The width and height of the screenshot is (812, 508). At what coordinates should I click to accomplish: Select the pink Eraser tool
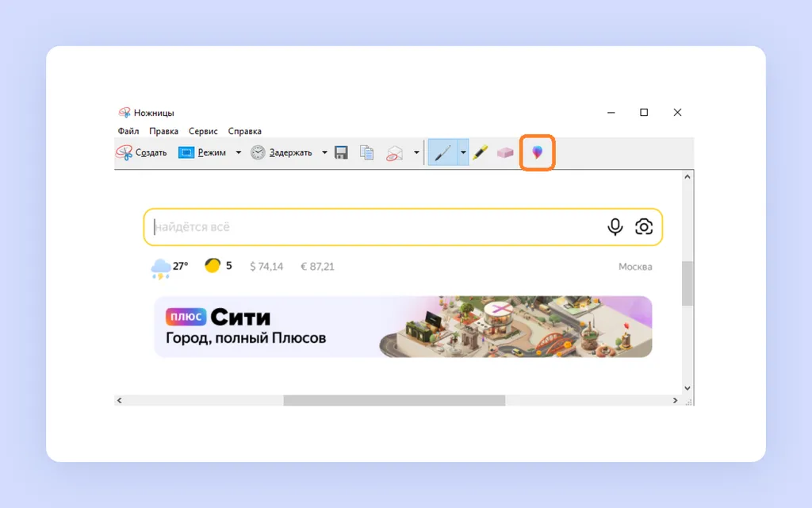pos(505,152)
